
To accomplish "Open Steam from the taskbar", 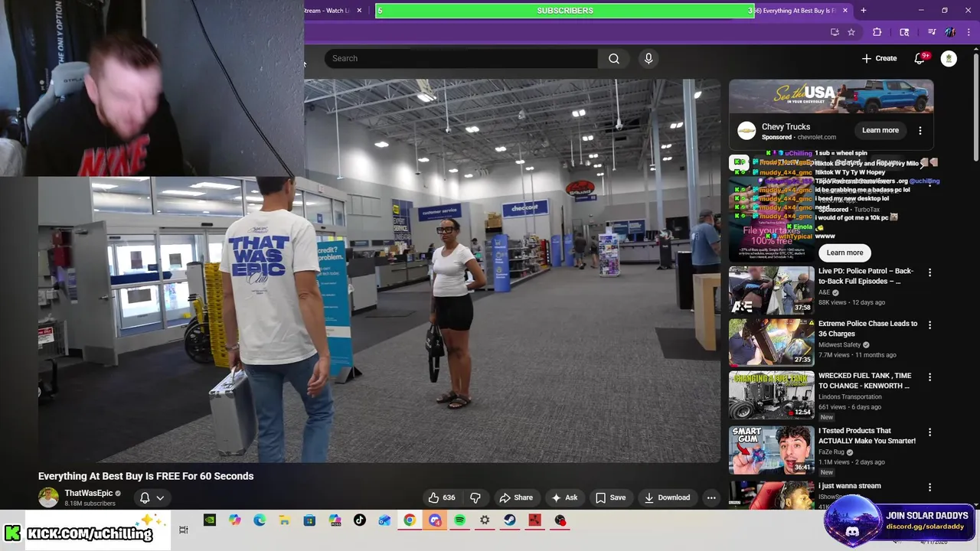I will coord(509,520).
